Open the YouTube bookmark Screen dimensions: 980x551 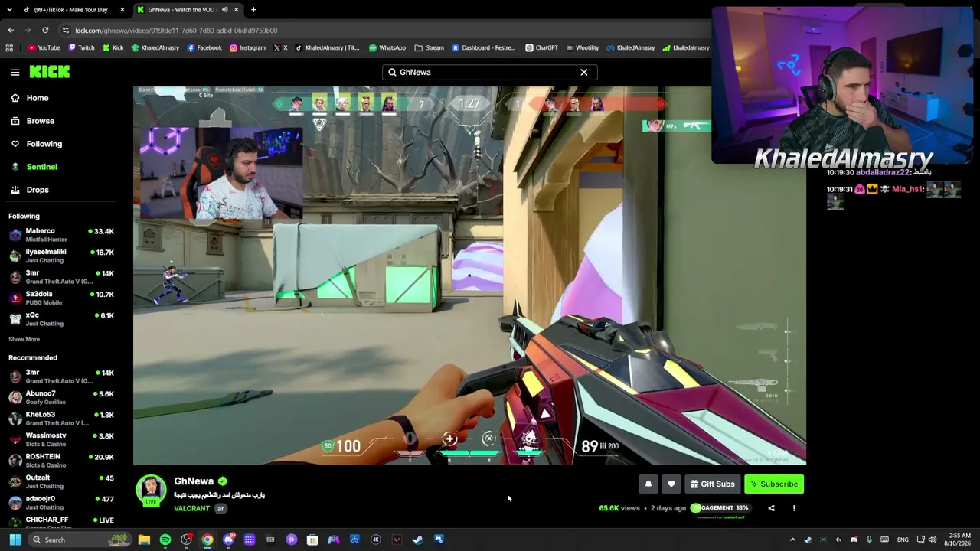pos(44,47)
